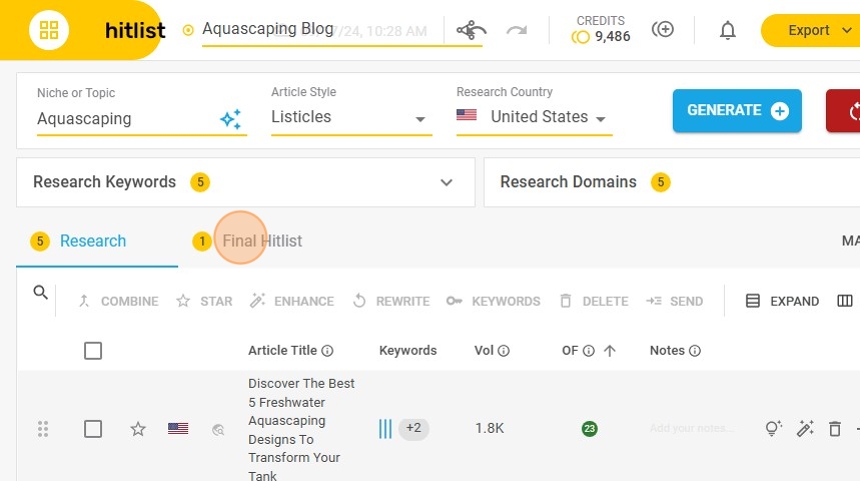This screenshot has width=860, height=481.
Task: Select the Research tab
Action: click(92, 241)
